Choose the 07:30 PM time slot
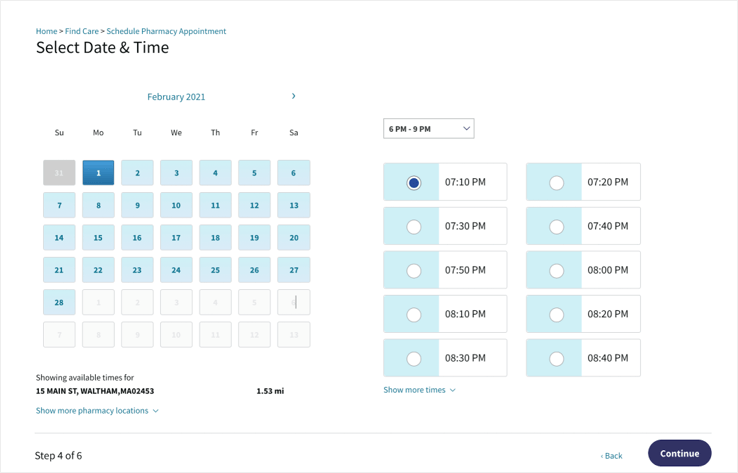 (414, 227)
